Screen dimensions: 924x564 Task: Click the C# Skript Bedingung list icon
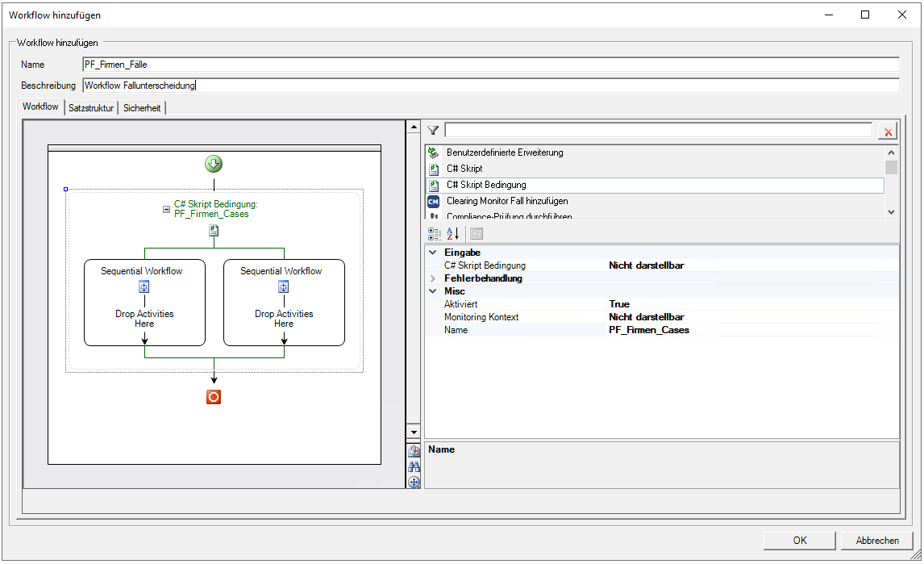(433, 186)
